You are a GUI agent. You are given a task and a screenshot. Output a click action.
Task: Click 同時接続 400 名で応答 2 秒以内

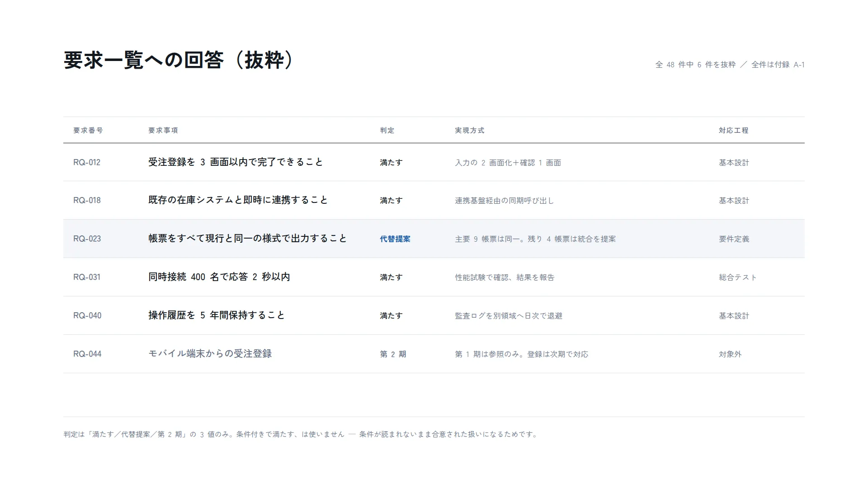click(x=219, y=277)
